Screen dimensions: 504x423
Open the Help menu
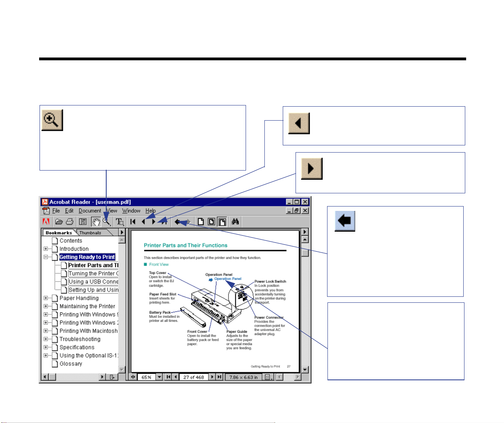(x=151, y=211)
